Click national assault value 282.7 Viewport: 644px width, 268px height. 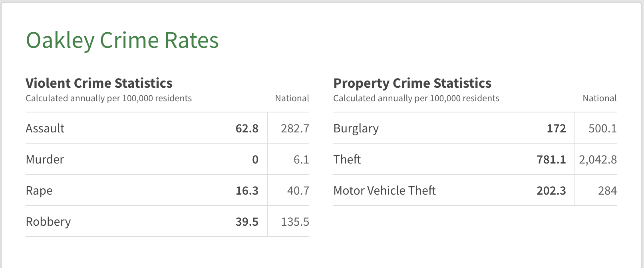295,128
